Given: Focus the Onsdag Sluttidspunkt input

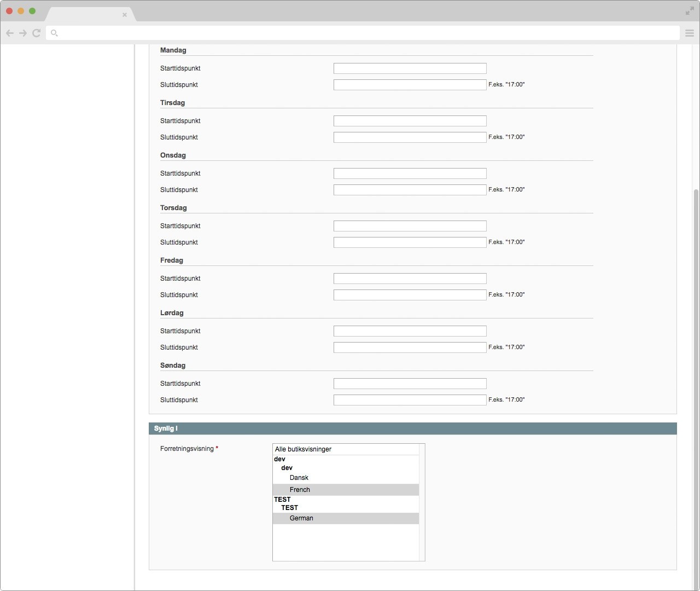Looking at the screenshot, I should pyautogui.click(x=410, y=190).
